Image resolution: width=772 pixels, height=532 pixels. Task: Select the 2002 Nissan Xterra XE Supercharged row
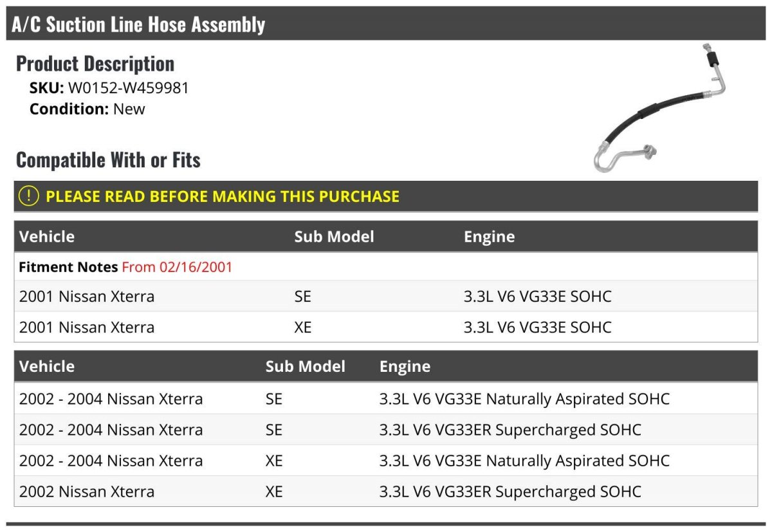coord(386,491)
